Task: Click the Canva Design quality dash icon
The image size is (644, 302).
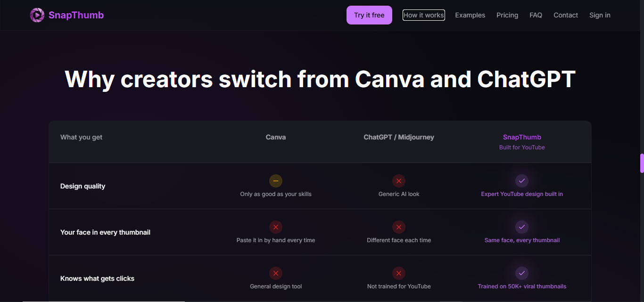Action: click(x=276, y=181)
